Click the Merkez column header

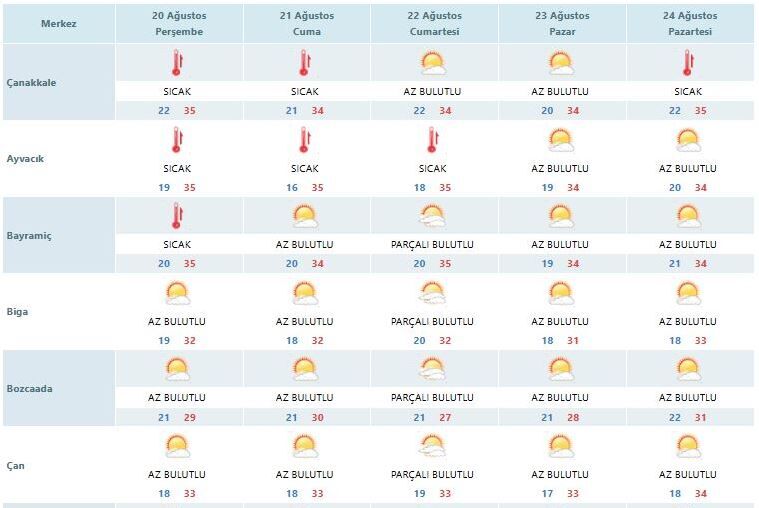59,24
